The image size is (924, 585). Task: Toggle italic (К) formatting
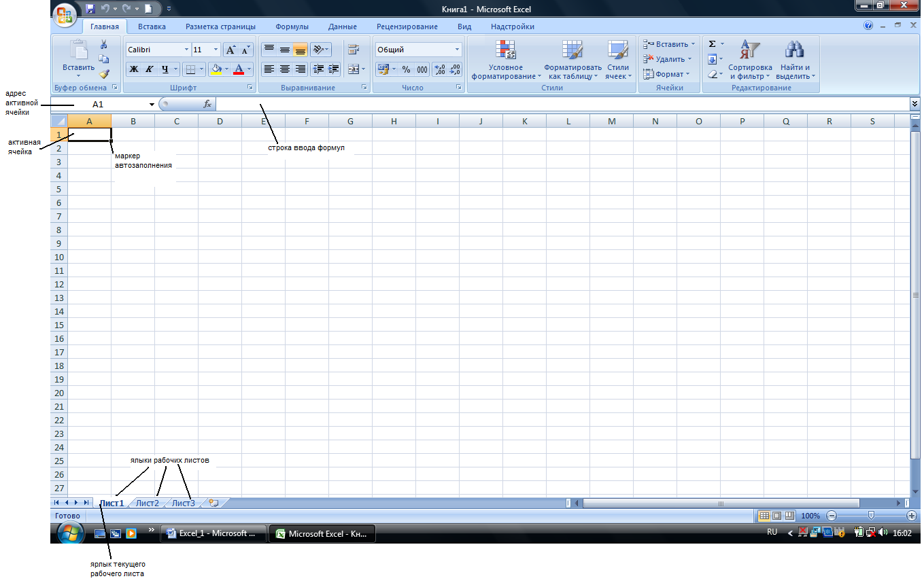tap(149, 69)
